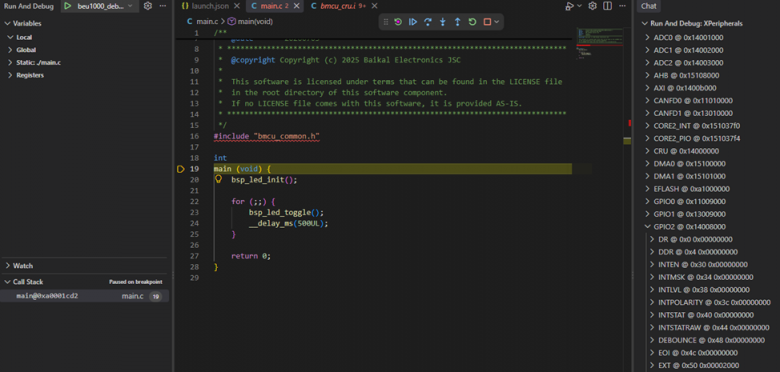Image resolution: width=780 pixels, height=372 pixels.
Task: Close the main.c tab
Action: 297,6
